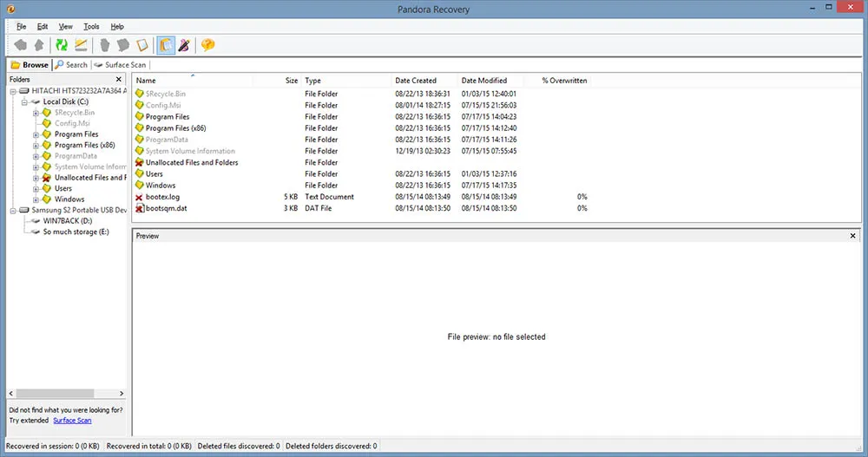Viewport: 868px width, 457px height.
Task: Expand the $Recycle.Bin tree node
Action: point(36,113)
